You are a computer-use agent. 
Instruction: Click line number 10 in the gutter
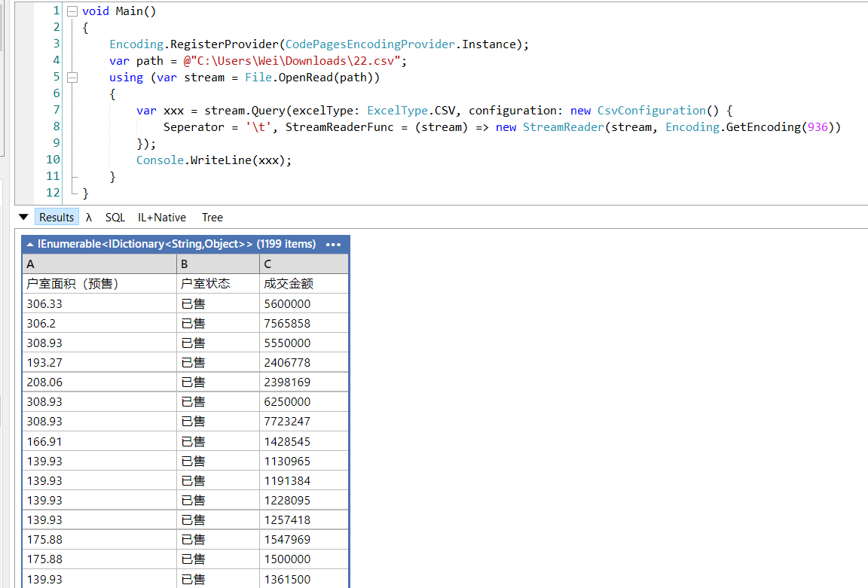(x=53, y=160)
